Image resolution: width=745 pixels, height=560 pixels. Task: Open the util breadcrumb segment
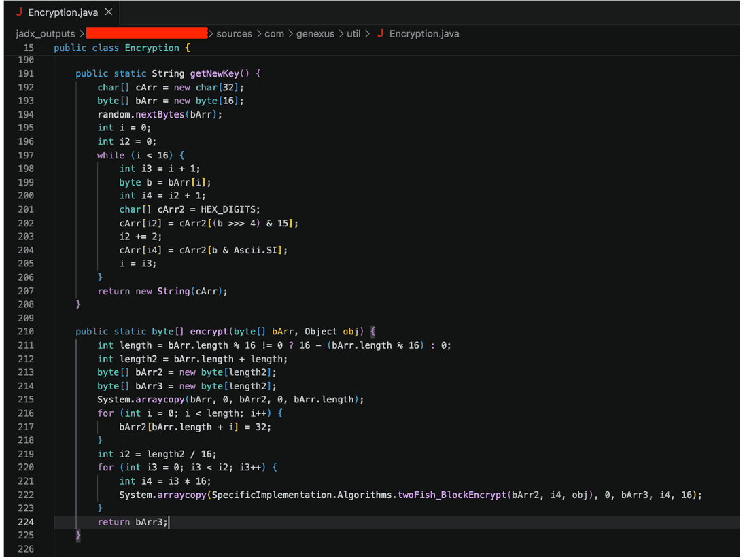[x=353, y=34]
